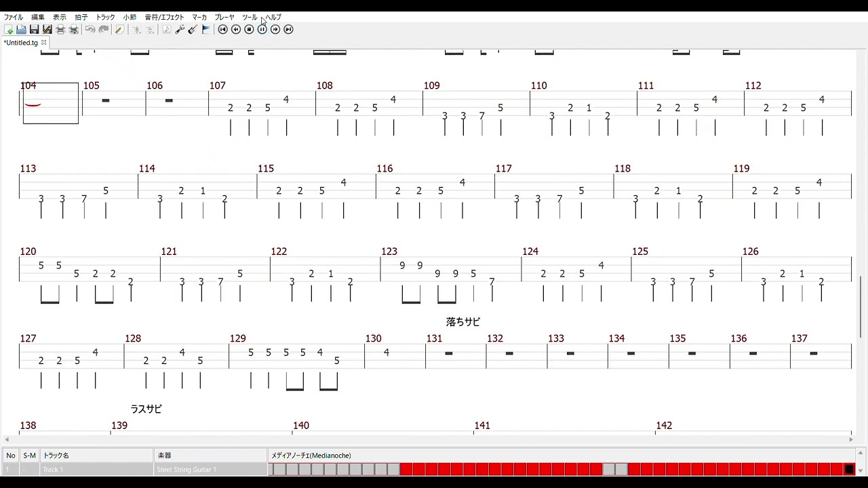Select the Track 1 row
Image resolution: width=868 pixels, height=488 pixels.
[x=427, y=469]
